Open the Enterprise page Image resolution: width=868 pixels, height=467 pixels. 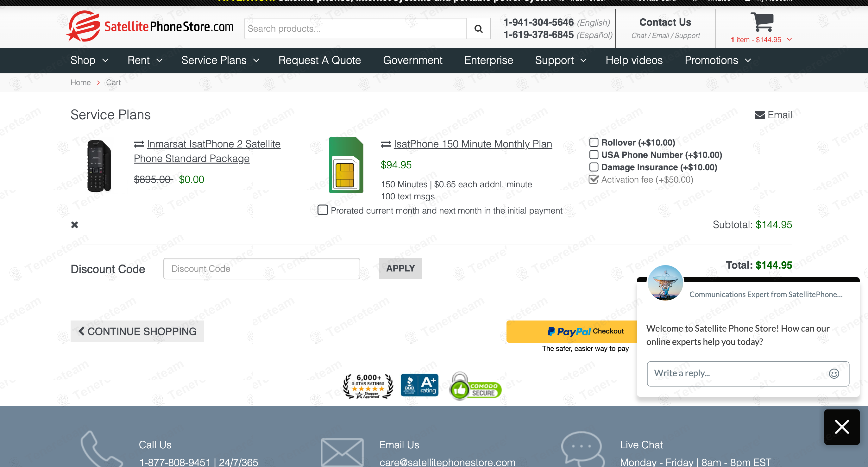488,60
